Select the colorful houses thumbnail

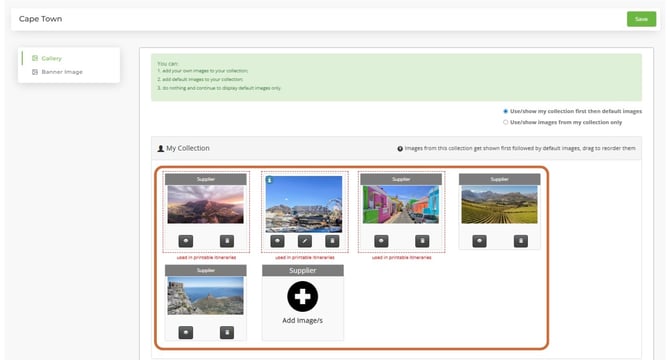[401, 204]
